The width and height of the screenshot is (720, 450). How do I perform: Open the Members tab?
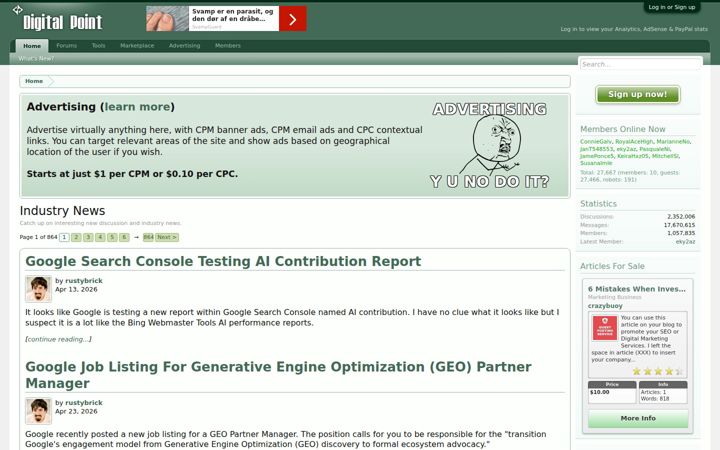(x=227, y=46)
